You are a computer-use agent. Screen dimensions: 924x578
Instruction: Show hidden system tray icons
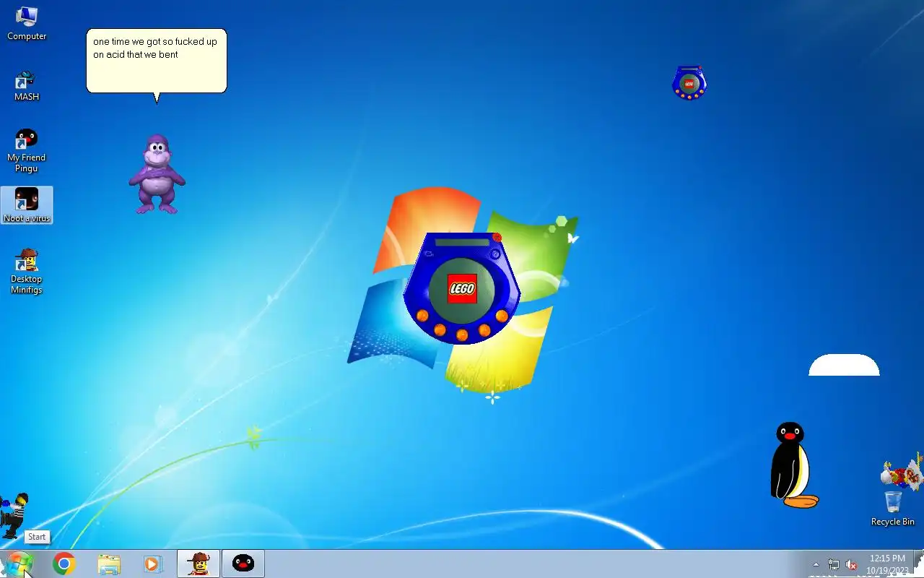pyautogui.click(x=816, y=564)
